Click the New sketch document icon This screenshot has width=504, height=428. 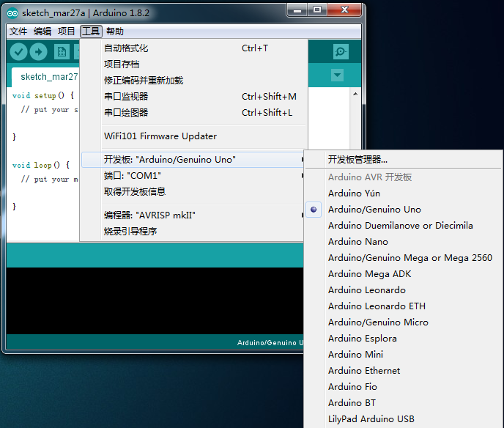click(62, 52)
